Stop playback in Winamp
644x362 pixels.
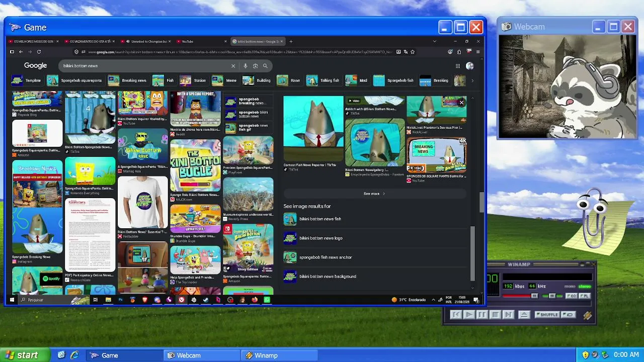click(495, 315)
